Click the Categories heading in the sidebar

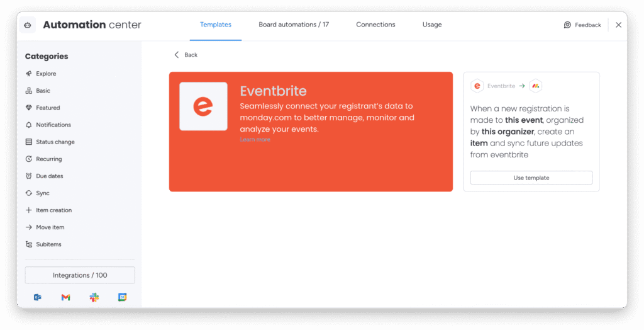(47, 57)
